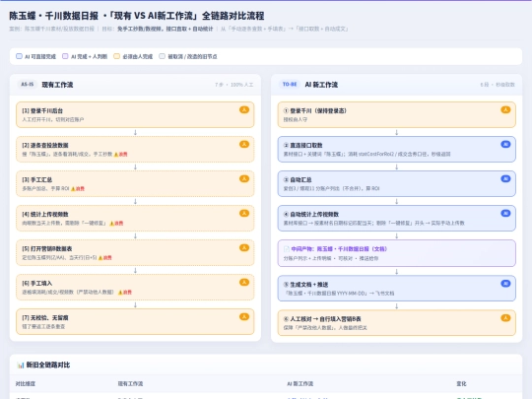Click the AI 完成+人判断 legend label
The width and height of the screenshot is (532, 399).
click(89, 57)
